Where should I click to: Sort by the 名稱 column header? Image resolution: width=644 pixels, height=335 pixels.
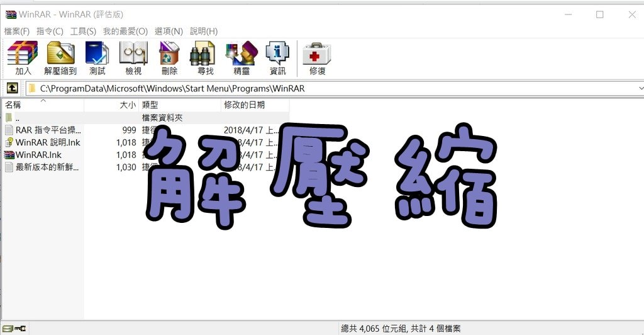tap(43, 105)
